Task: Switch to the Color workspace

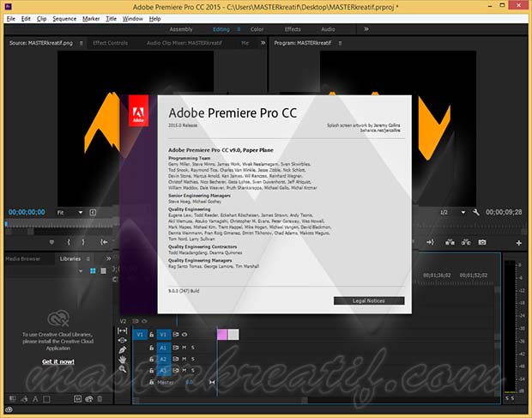Action: click(257, 29)
